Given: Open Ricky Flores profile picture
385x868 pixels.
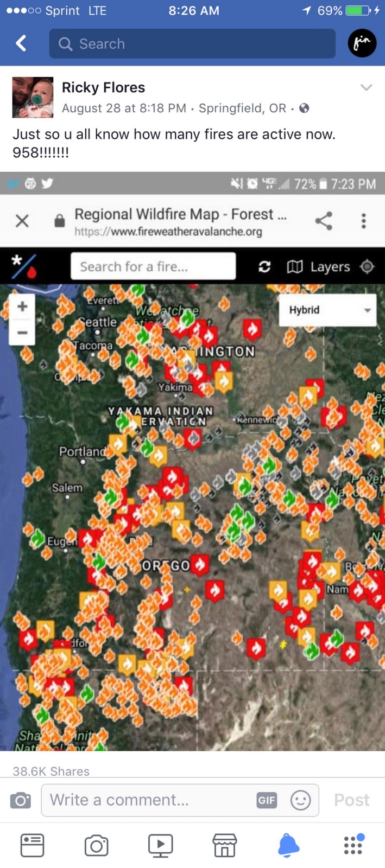Looking at the screenshot, I should tap(33, 97).
